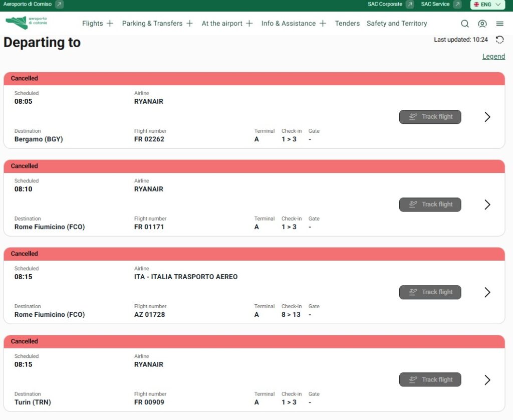This screenshot has width=513, height=420.
Task: Click airline ITA - ITALIA TRASPORTO AEREO
Action: coord(186,277)
